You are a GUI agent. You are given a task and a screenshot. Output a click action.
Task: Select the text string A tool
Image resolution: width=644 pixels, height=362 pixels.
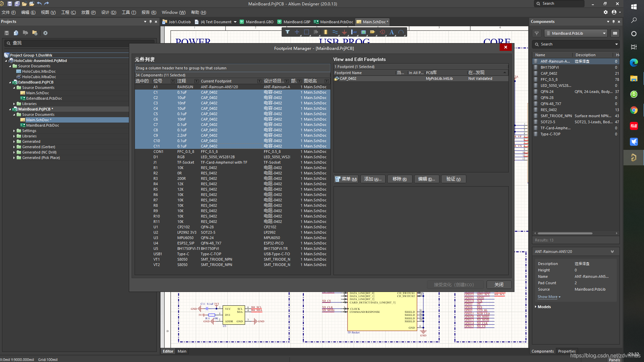392,32
